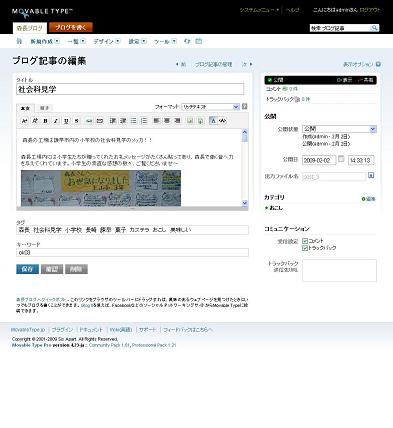This screenshot has height=428, width=393.
Task: Click the ブログを書く button
Action: point(71,27)
